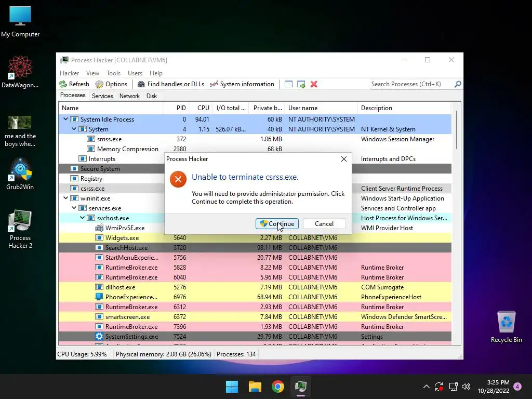Collapse the svchost.exe tree node

pyautogui.click(x=82, y=218)
